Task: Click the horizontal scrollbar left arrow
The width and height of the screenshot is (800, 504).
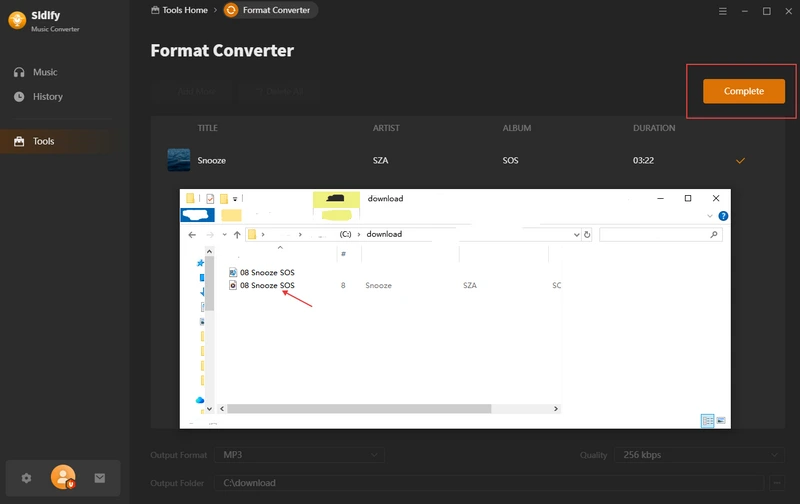Action: click(x=222, y=409)
